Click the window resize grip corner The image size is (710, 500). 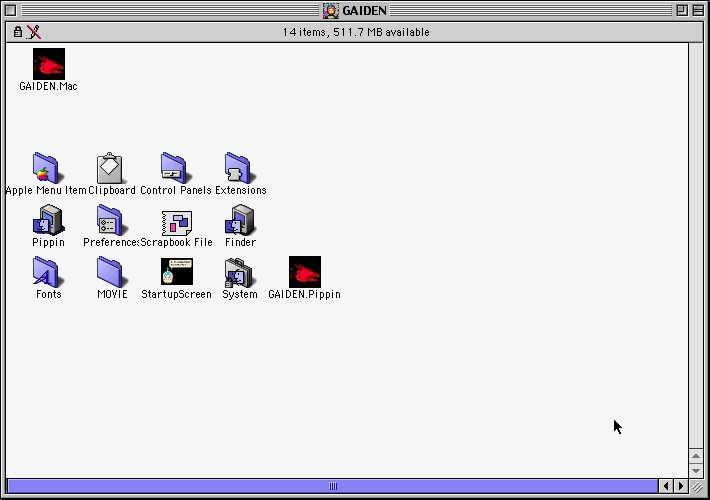coord(697,487)
